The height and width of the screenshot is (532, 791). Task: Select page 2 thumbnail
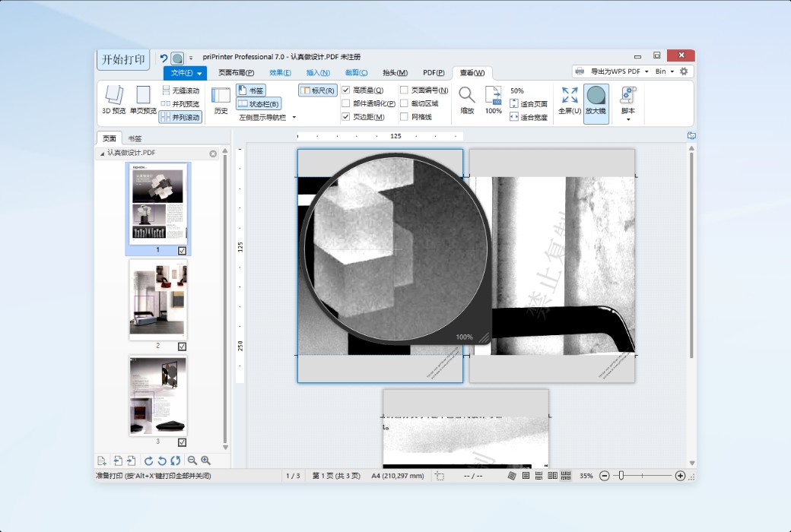click(158, 299)
